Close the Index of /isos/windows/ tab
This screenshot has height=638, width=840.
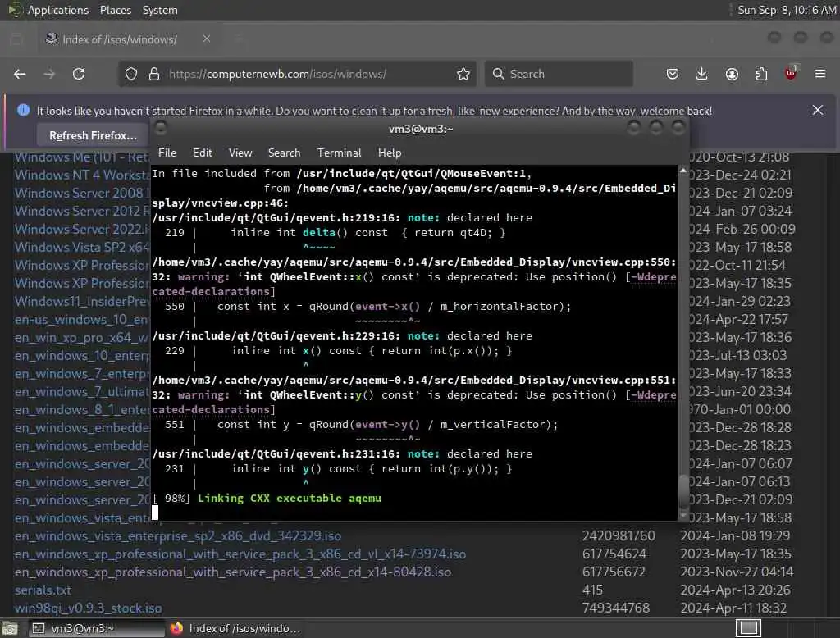[207, 39]
